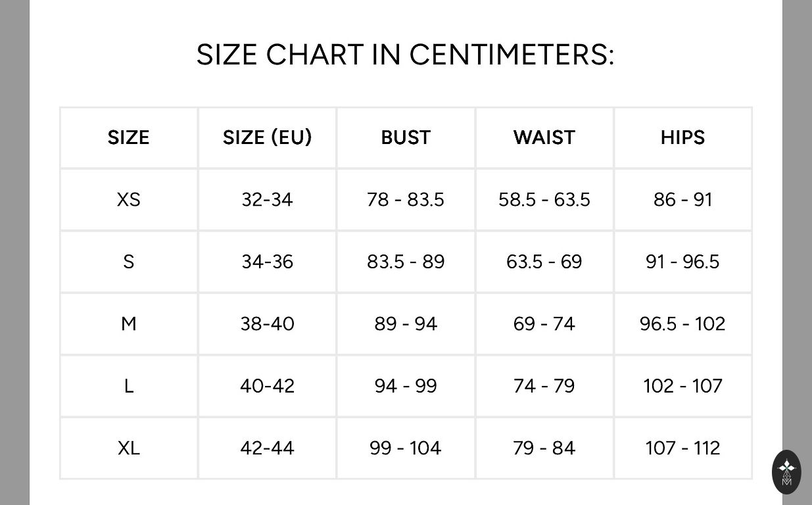Click the BUST column header

click(406, 137)
